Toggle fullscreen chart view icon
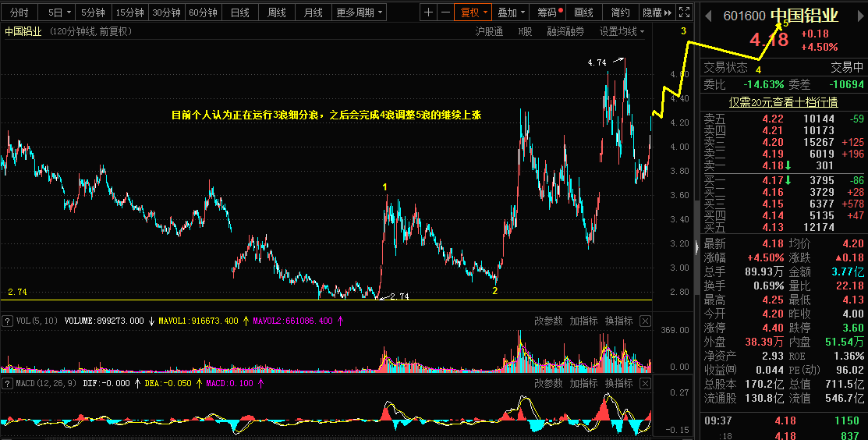Screen dimensions: 868x440 tap(684, 12)
